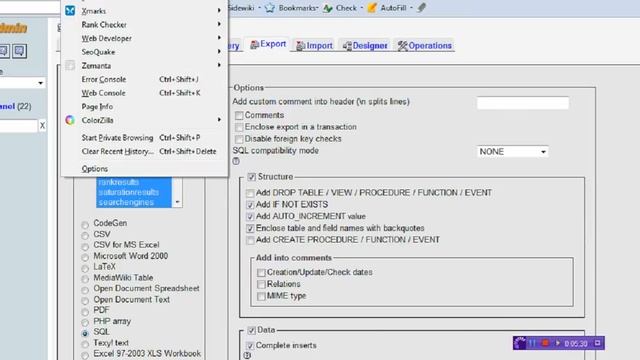Viewport: 640px width, 360px height.
Task: Select CodeGen export format
Action: [85, 224]
